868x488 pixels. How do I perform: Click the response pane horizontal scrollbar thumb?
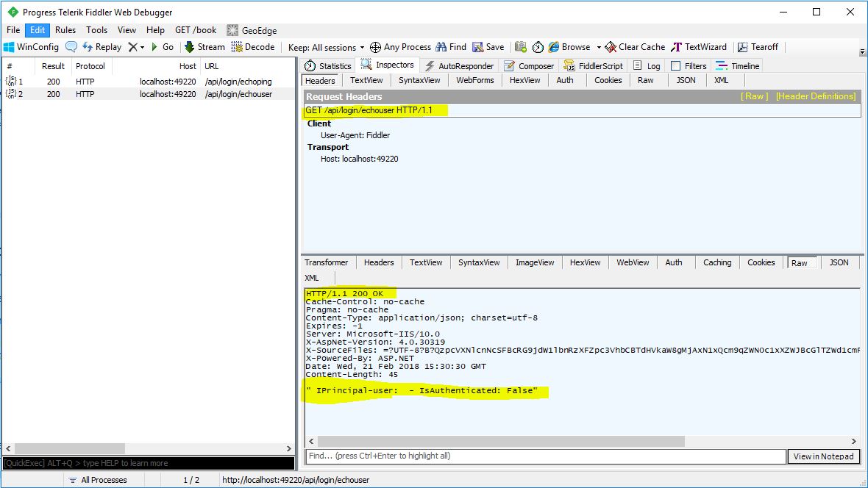coord(502,441)
